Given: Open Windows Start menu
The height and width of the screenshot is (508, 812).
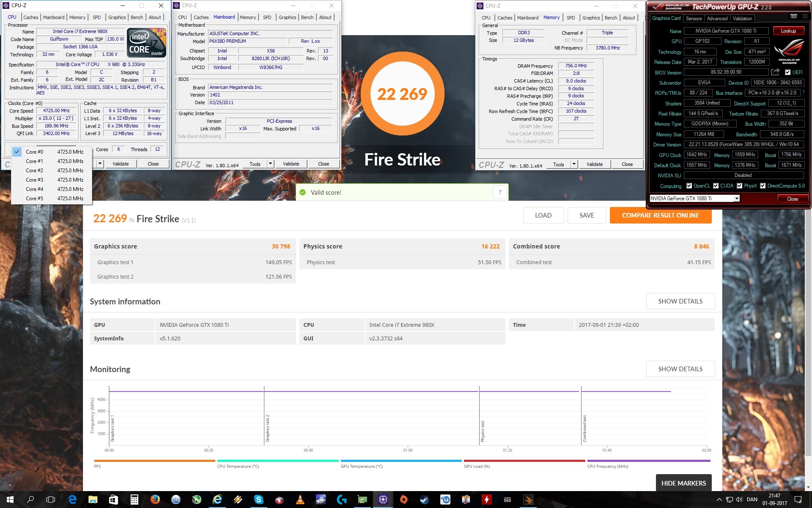Looking at the screenshot, I should pos(10,500).
